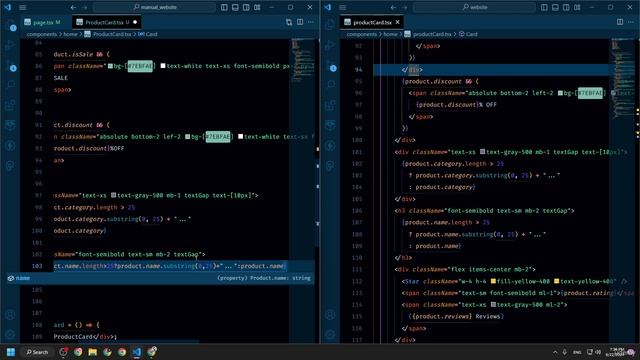640x360 pixels.
Task: Open text-white swatch on line 92, manual_website
Action: [240, 137]
